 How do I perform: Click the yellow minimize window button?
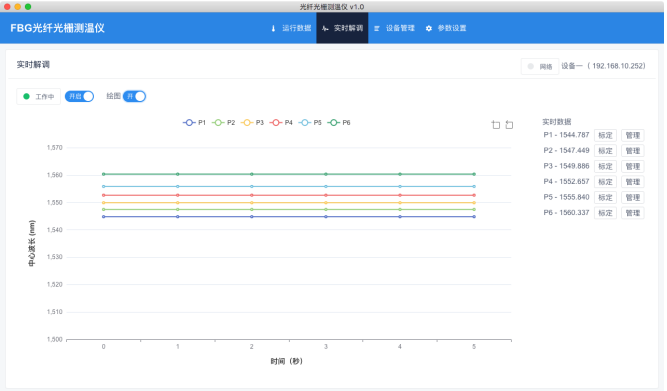tap(17, 6)
